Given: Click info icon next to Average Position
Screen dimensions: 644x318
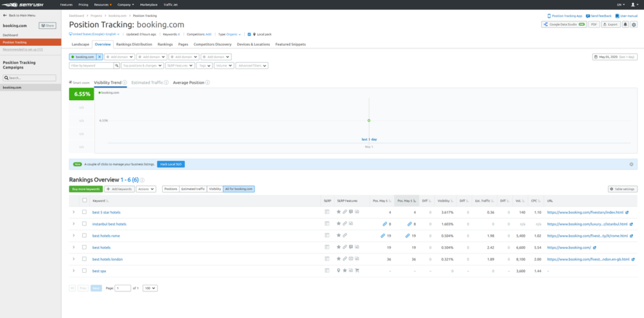Looking at the screenshot, I should [x=208, y=82].
